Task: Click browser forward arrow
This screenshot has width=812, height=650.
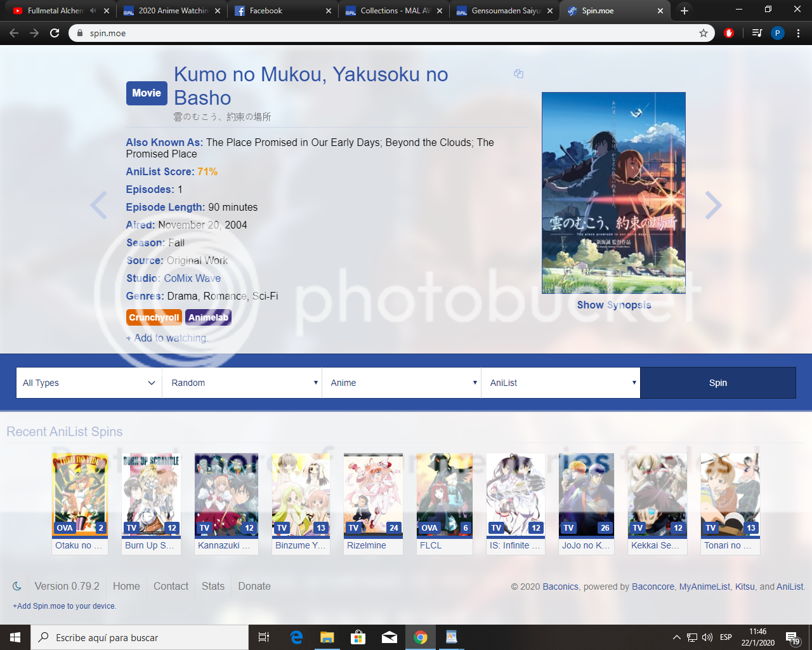Action: 34,33
